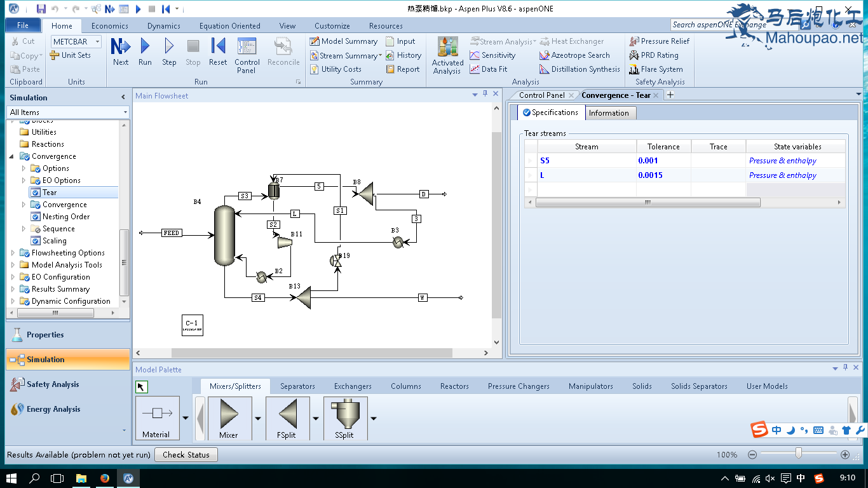Open Equation Oriented ribbon tab
Viewport: 868px width, 488px height.
coord(229,26)
